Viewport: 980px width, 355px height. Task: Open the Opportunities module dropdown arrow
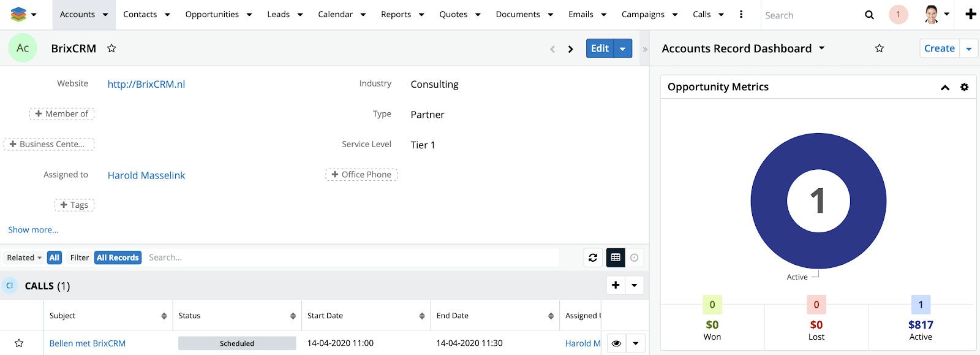click(249, 15)
